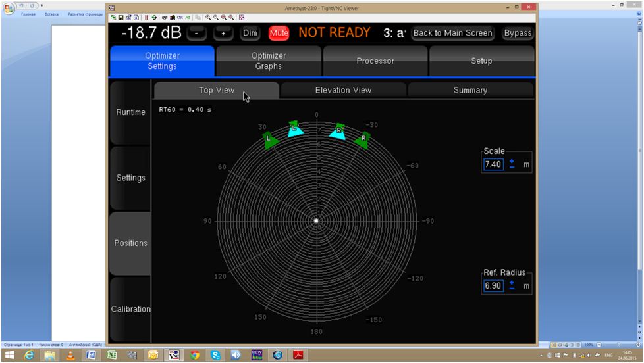Toggle the Bypass button

tap(518, 33)
